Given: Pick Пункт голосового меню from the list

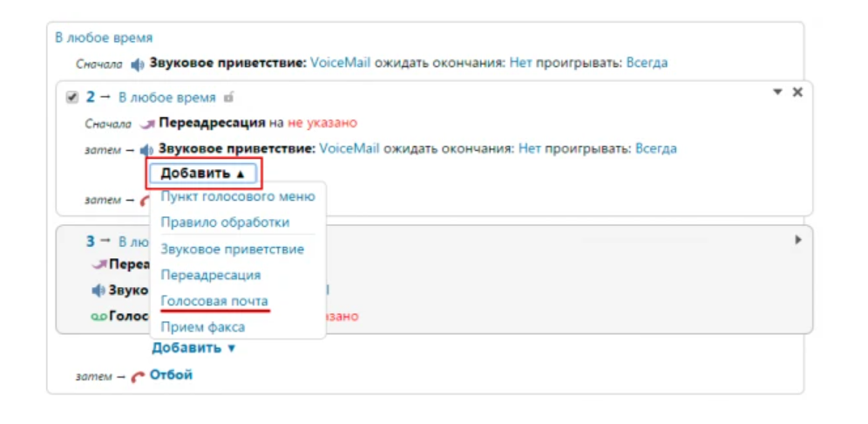Looking at the screenshot, I should coord(238,196).
